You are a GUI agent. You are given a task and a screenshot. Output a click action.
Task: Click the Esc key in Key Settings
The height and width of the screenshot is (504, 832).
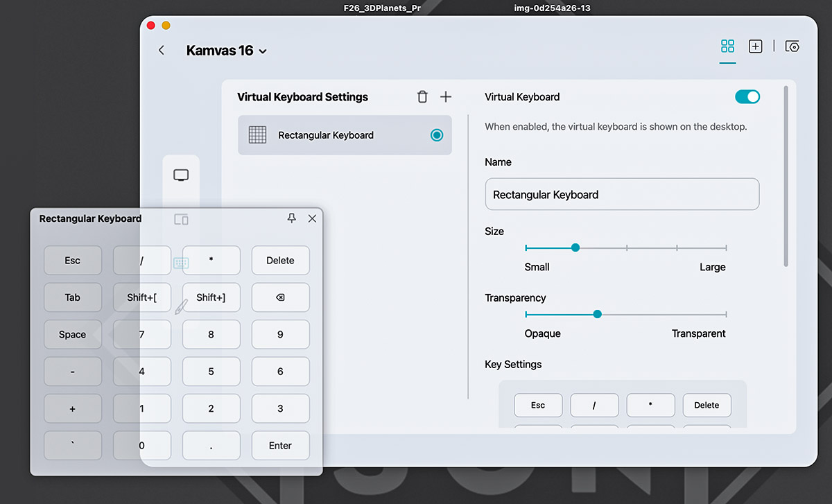(538, 406)
